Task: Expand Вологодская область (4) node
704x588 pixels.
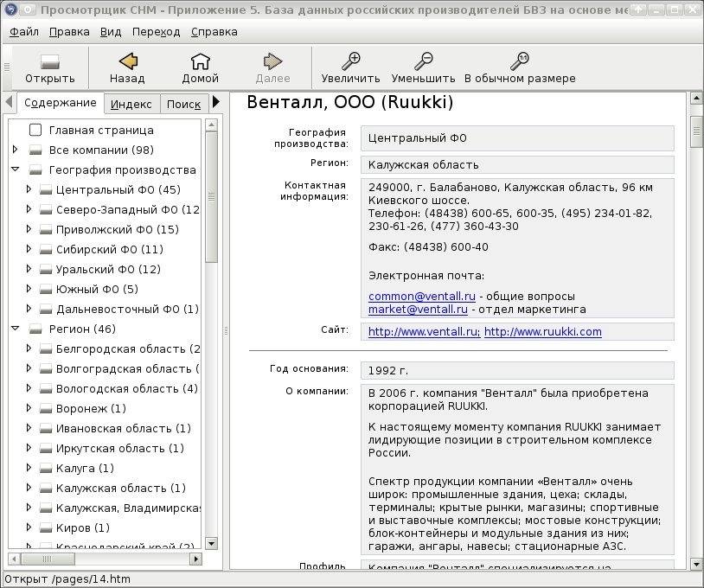Action: [29, 388]
